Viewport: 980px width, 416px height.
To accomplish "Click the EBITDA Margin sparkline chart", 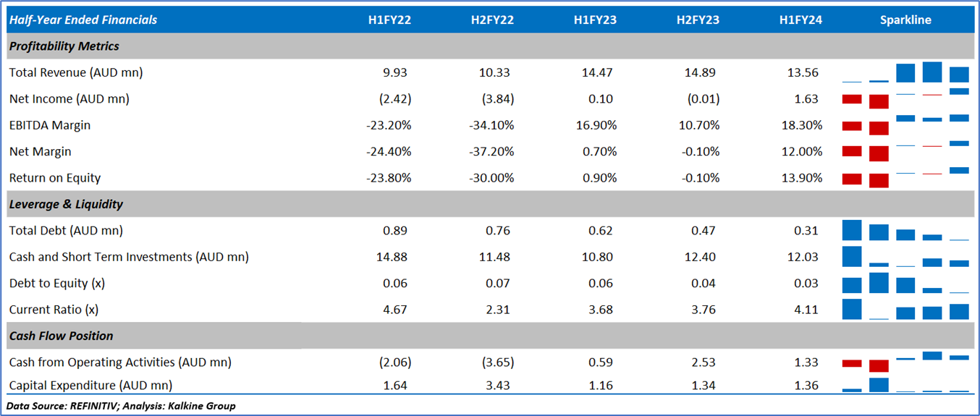I will tap(905, 125).
